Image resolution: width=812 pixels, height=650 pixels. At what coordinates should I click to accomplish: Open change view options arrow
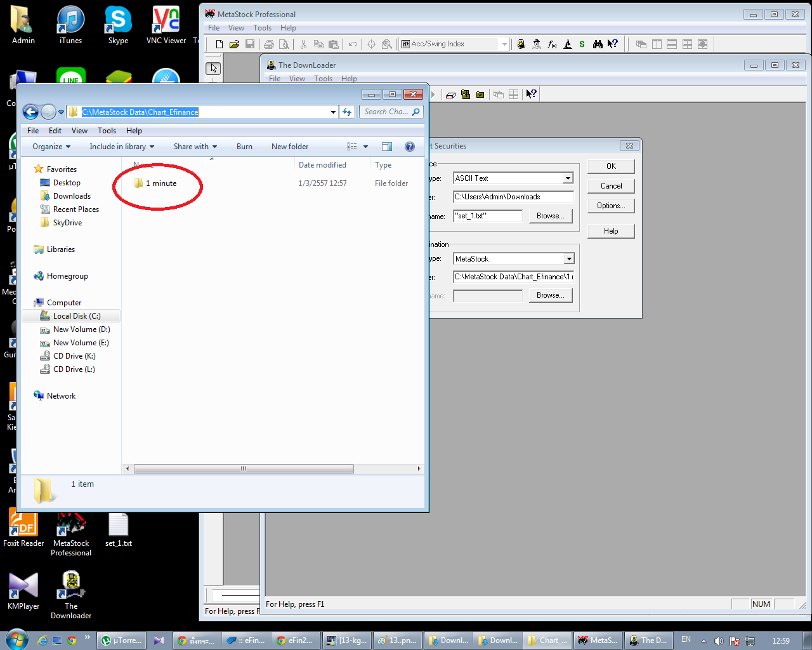click(365, 147)
